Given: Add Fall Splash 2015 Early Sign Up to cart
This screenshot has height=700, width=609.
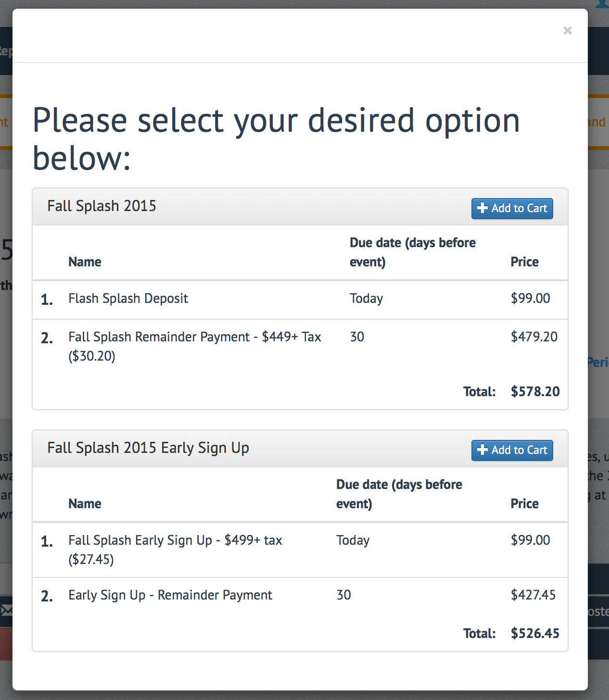Looking at the screenshot, I should [x=512, y=450].
